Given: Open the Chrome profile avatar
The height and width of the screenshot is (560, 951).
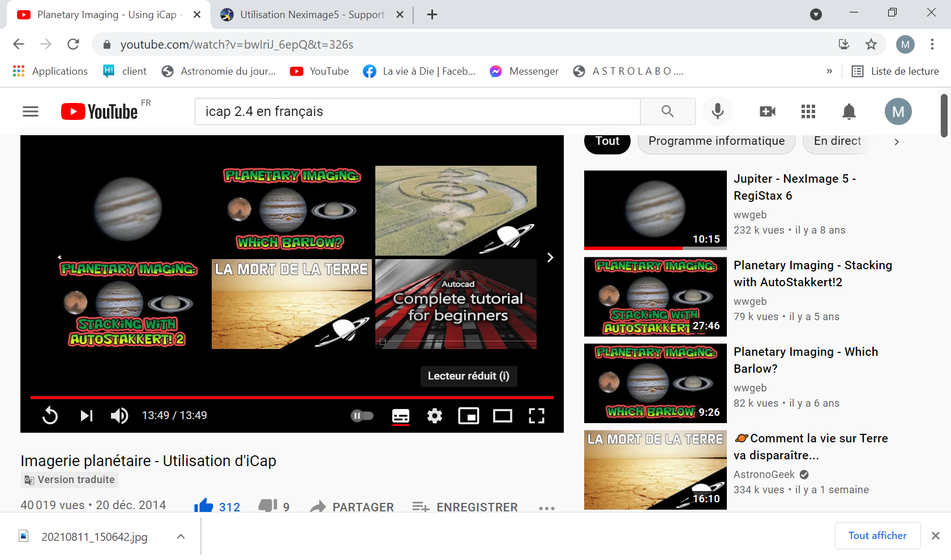Looking at the screenshot, I should (x=905, y=44).
